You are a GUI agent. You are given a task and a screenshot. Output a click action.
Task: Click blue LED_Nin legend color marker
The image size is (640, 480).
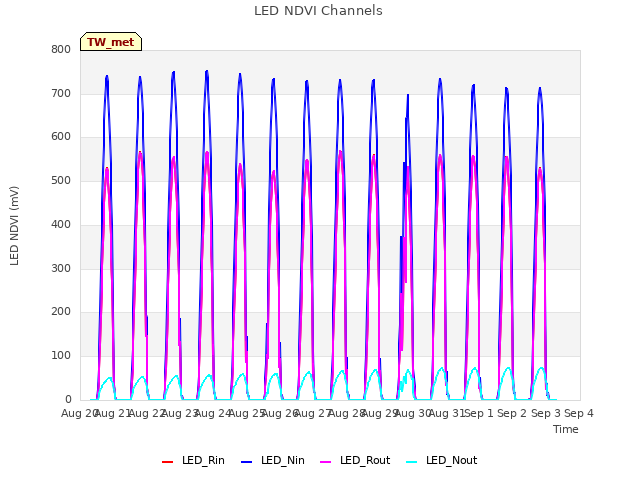pos(247,462)
